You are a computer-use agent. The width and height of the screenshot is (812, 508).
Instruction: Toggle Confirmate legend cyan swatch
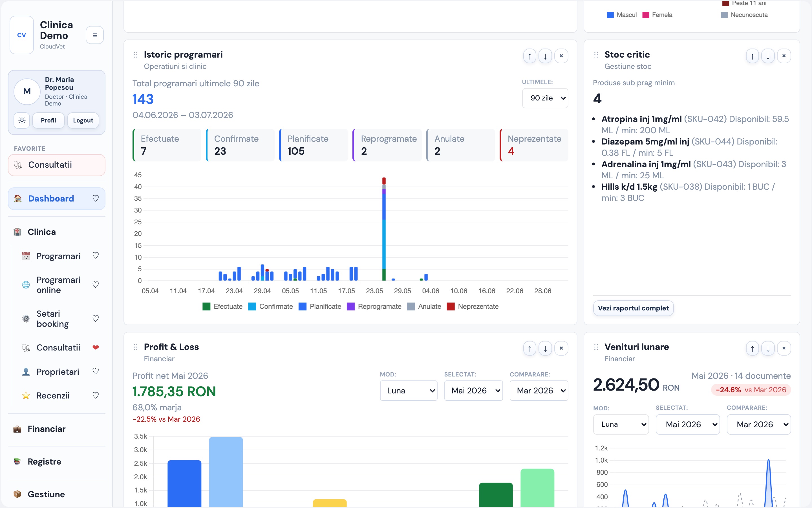[x=252, y=306]
